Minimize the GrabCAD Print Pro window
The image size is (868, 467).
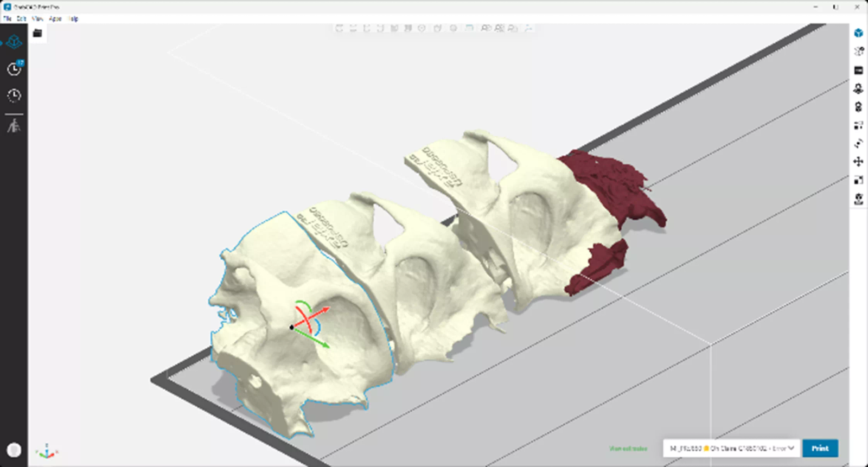pos(815,7)
